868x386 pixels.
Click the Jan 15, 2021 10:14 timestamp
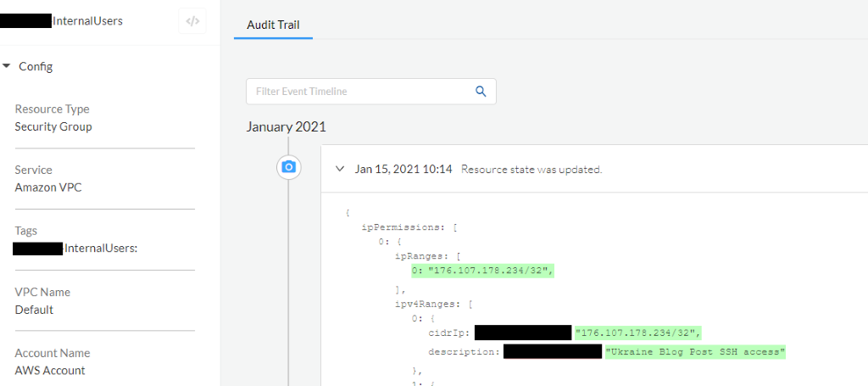[403, 169]
